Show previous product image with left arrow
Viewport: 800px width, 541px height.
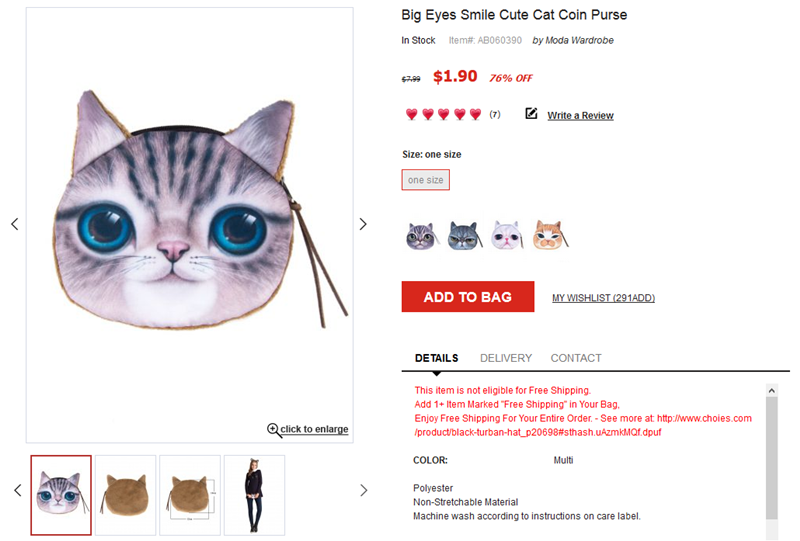click(15, 224)
